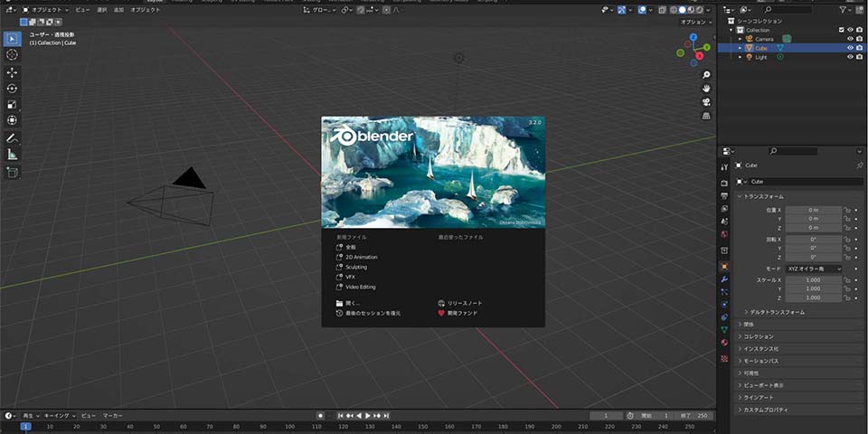Choose the Measure tool

click(x=12, y=155)
